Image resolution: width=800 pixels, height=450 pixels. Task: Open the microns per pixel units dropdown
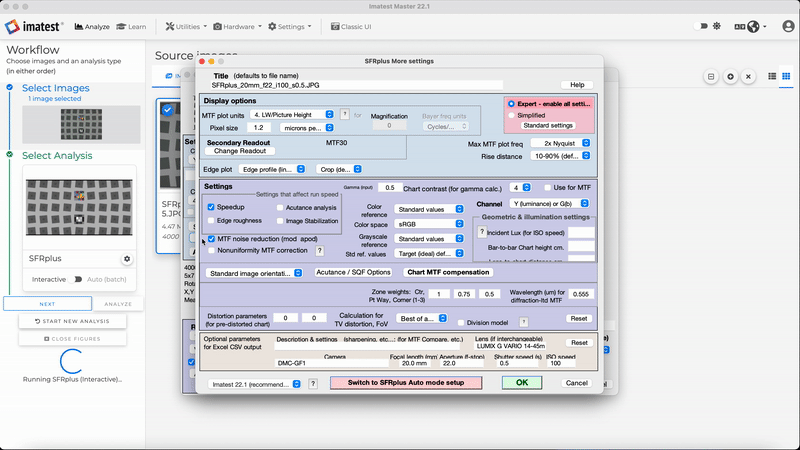pyautogui.click(x=307, y=128)
